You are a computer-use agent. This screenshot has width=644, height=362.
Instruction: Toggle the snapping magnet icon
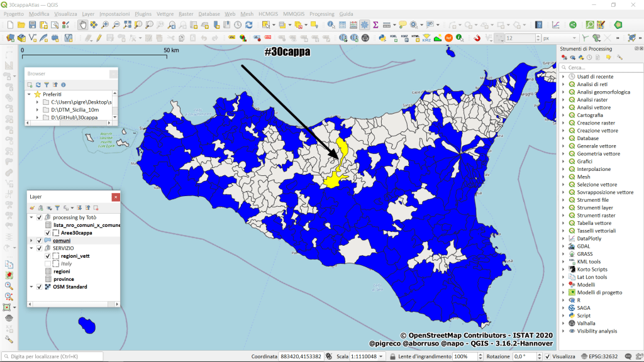pyautogui.click(x=477, y=38)
